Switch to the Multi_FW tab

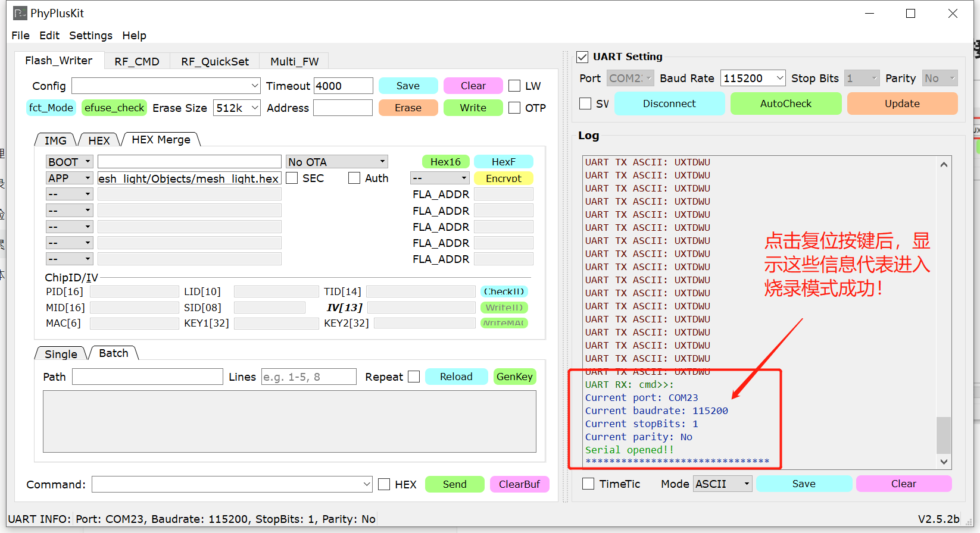(294, 61)
